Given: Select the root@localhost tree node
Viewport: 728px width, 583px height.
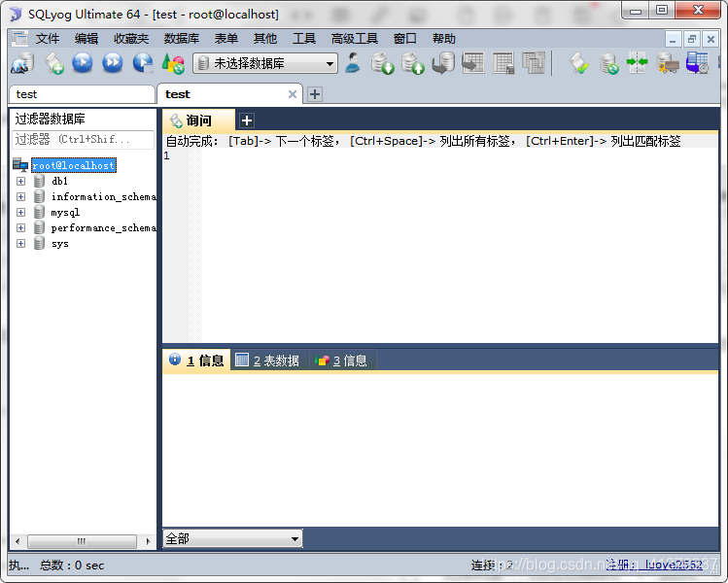Looking at the screenshot, I should (73, 165).
